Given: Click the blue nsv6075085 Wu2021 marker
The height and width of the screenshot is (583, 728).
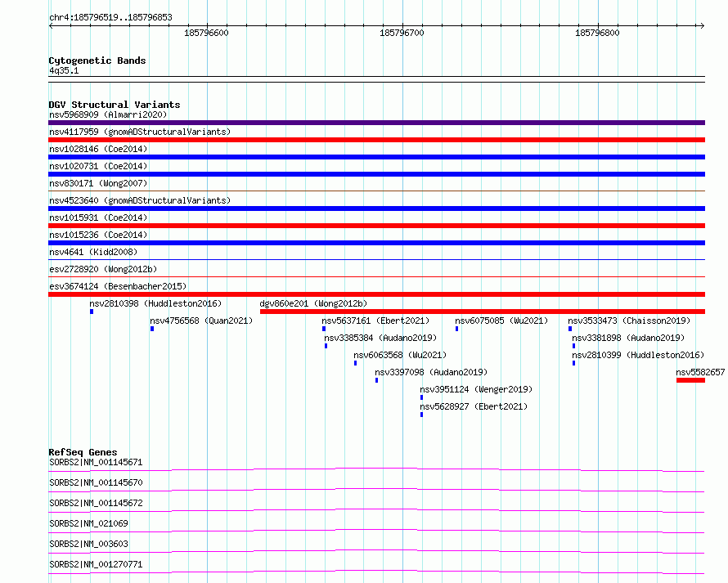Looking at the screenshot, I should click(457, 329).
